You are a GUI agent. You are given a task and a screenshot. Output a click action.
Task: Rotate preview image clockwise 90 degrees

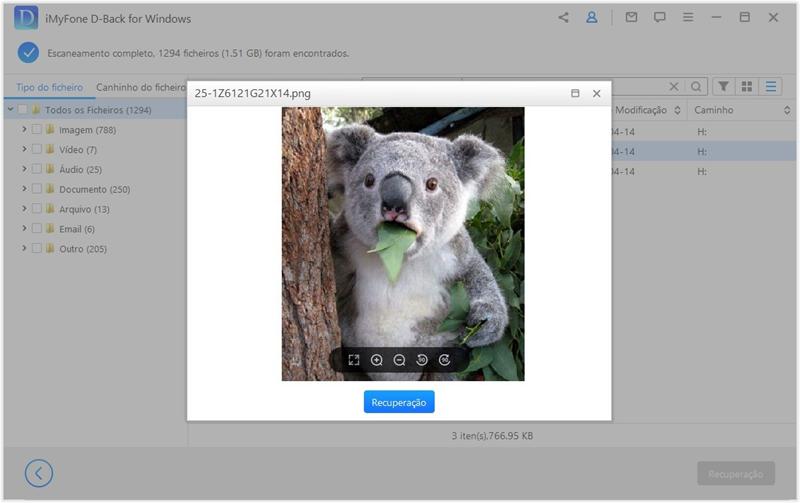click(445, 360)
